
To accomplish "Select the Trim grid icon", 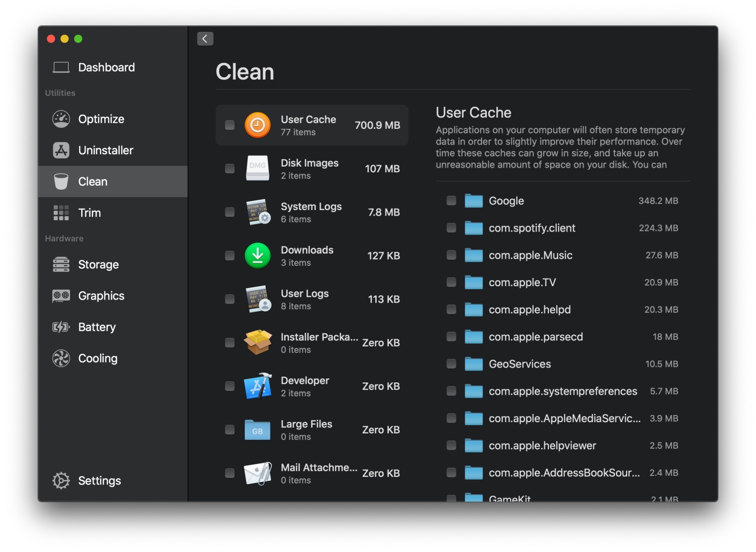I will coord(61,213).
